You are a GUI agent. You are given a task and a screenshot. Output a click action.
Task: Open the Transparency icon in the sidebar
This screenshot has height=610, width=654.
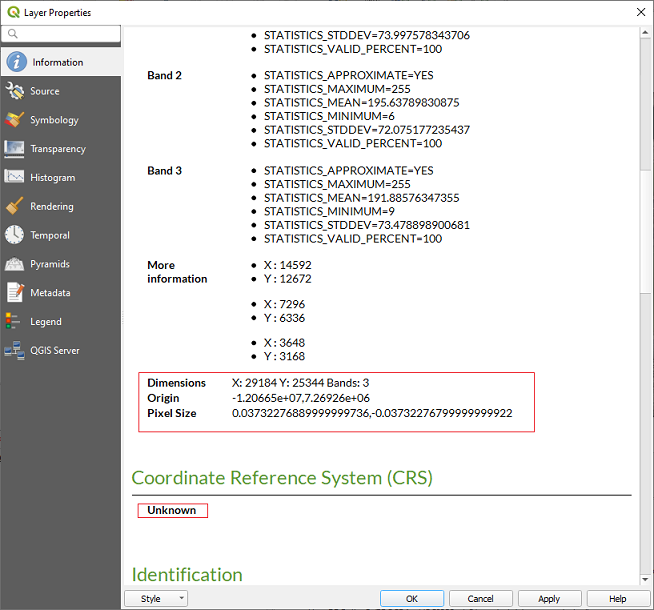pyautogui.click(x=15, y=149)
